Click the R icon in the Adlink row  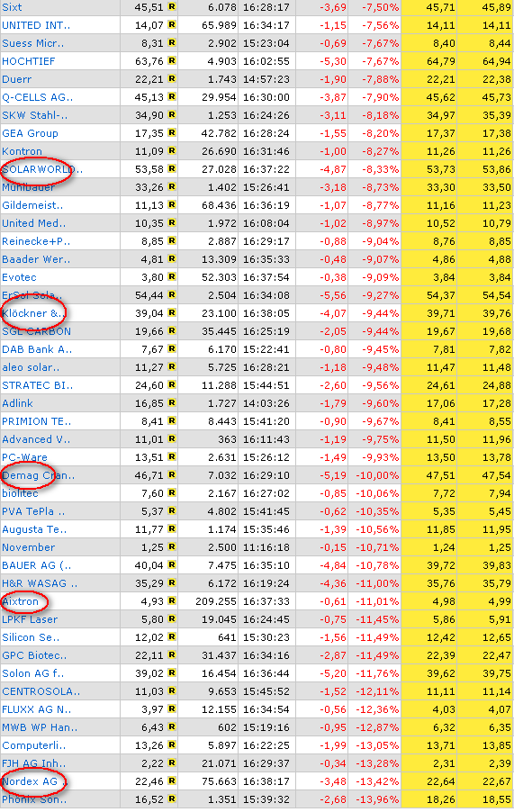172,403
